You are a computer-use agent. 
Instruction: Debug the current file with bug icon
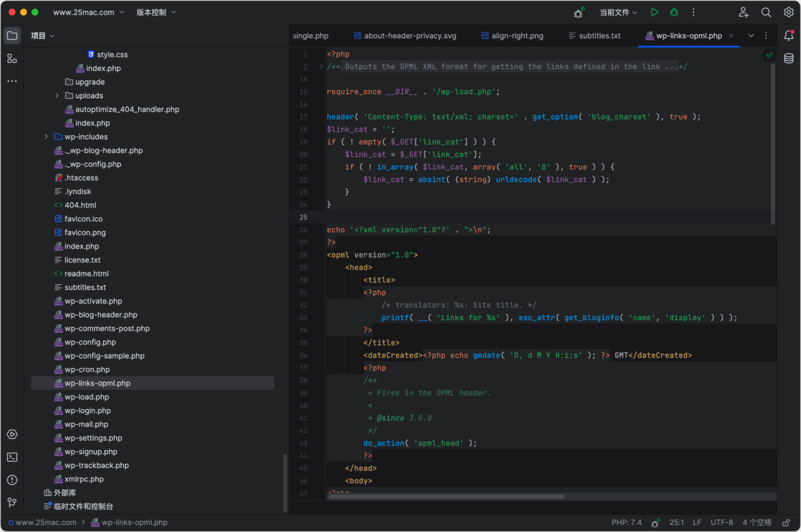[675, 12]
